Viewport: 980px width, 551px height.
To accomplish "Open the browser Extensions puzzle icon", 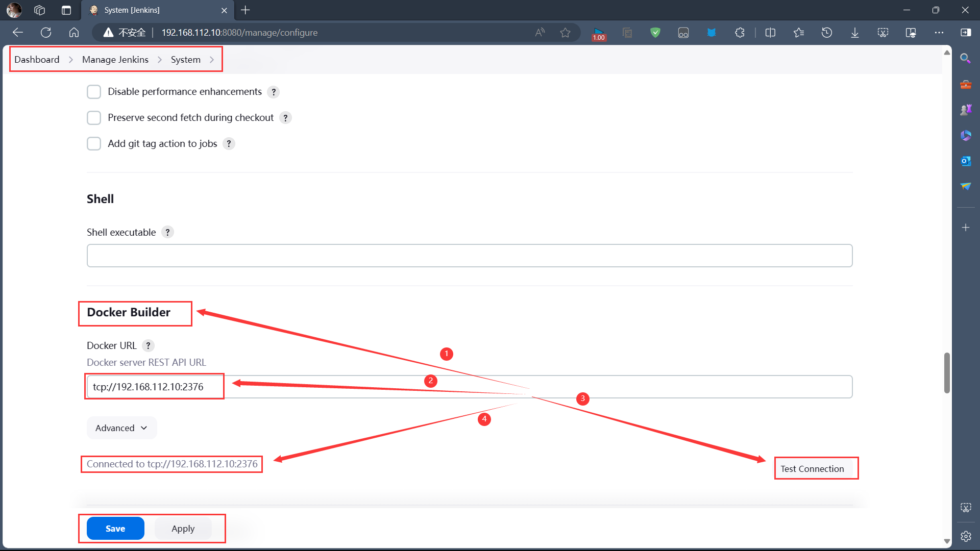I will point(740,32).
